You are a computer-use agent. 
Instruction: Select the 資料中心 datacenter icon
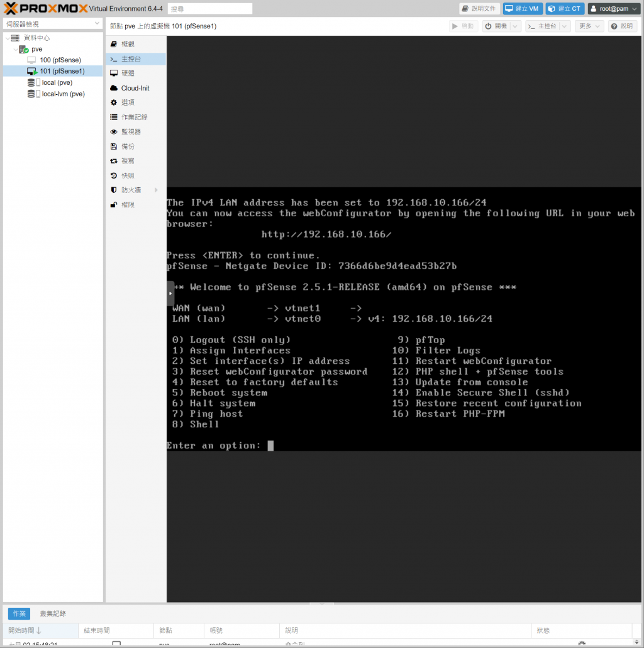(15, 38)
